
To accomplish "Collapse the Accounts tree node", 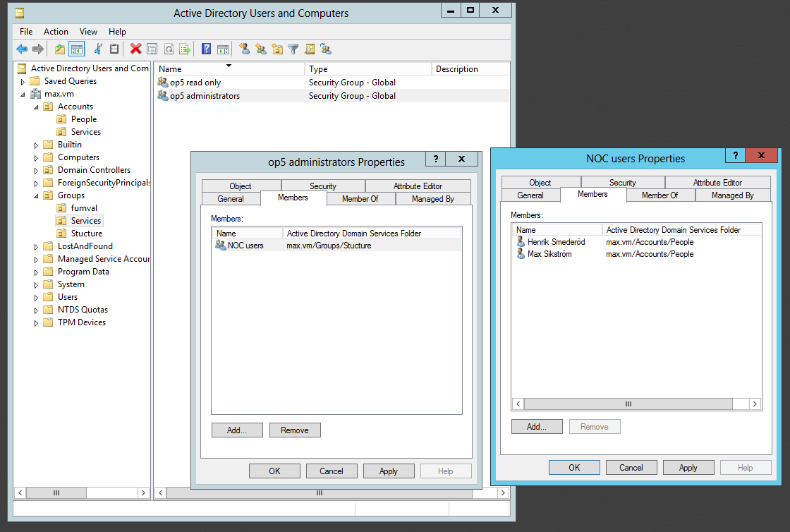I will click(x=36, y=107).
